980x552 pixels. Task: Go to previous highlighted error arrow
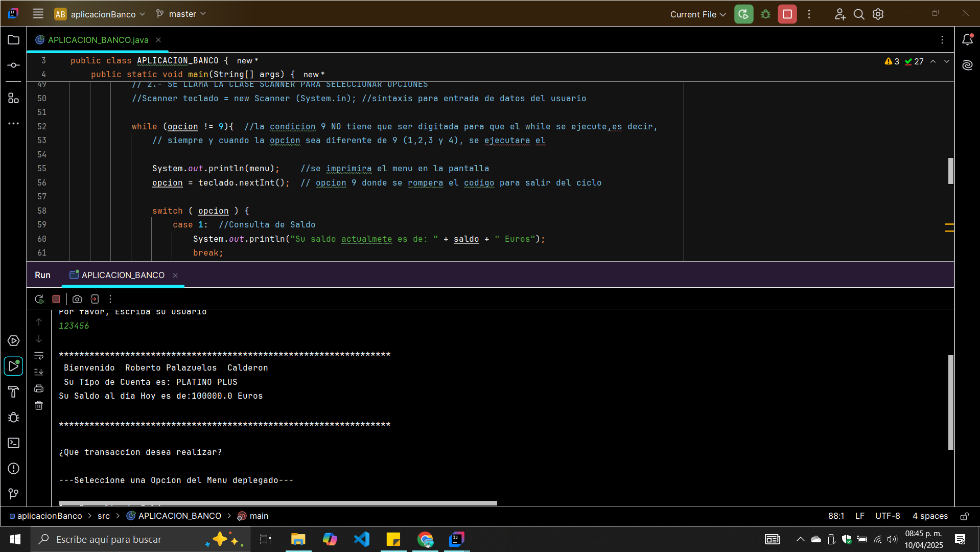click(933, 61)
